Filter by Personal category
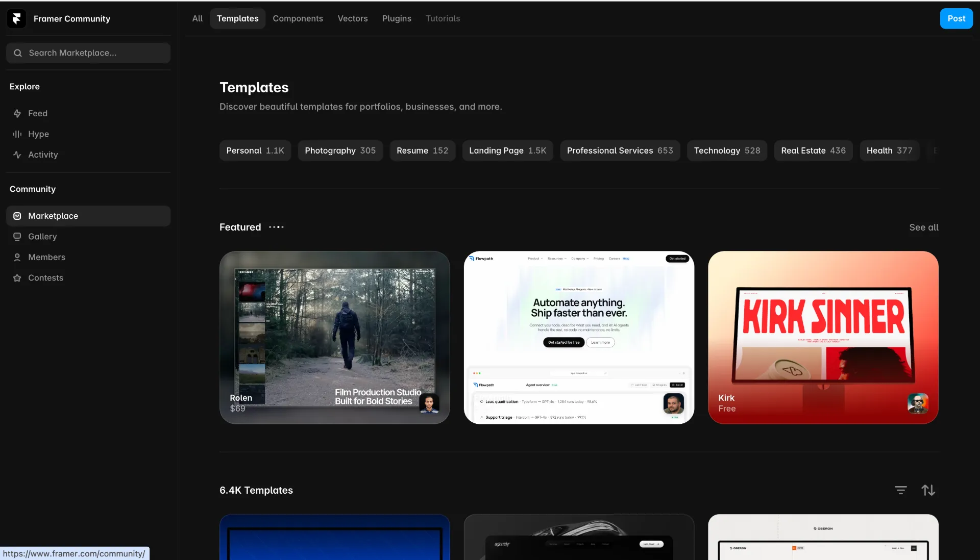 pos(255,150)
